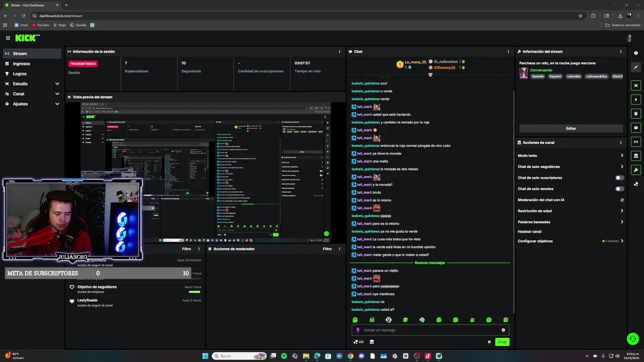The width and height of the screenshot is (644, 362).
Task: Jump to Nuevos mensajes divider
Action: pos(430,262)
